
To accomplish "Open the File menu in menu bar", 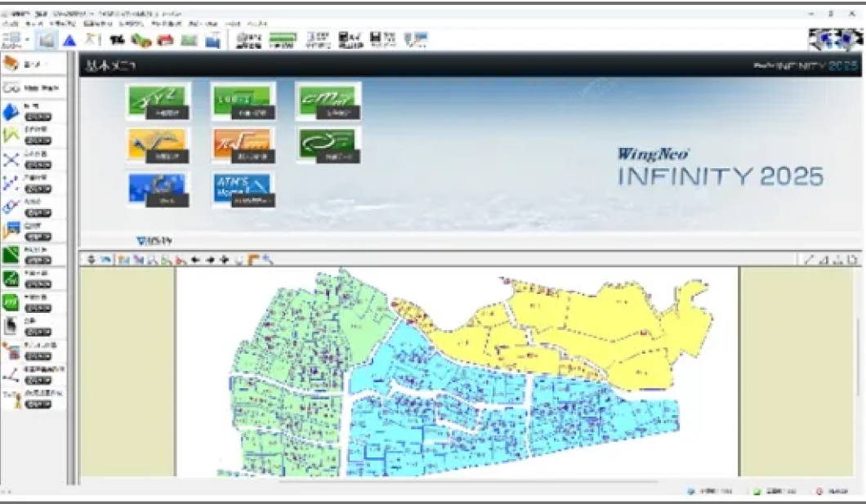I will click(x=12, y=25).
